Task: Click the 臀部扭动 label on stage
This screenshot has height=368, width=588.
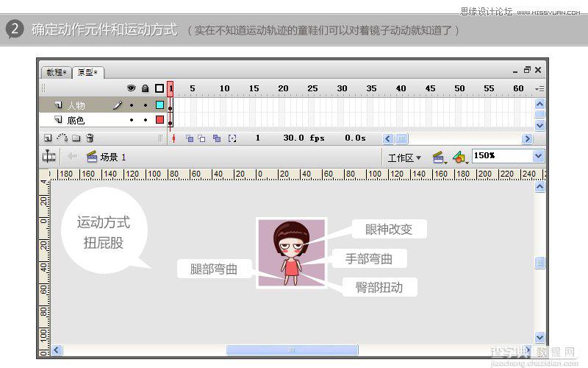Action: tap(379, 287)
